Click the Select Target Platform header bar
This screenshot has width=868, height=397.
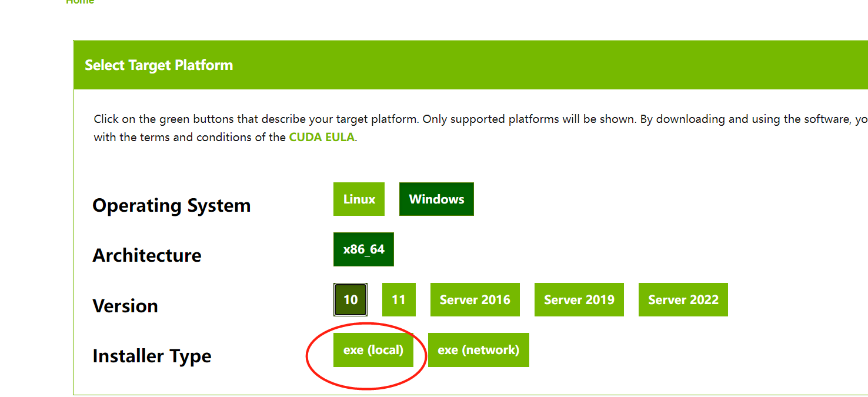pyautogui.click(x=470, y=65)
